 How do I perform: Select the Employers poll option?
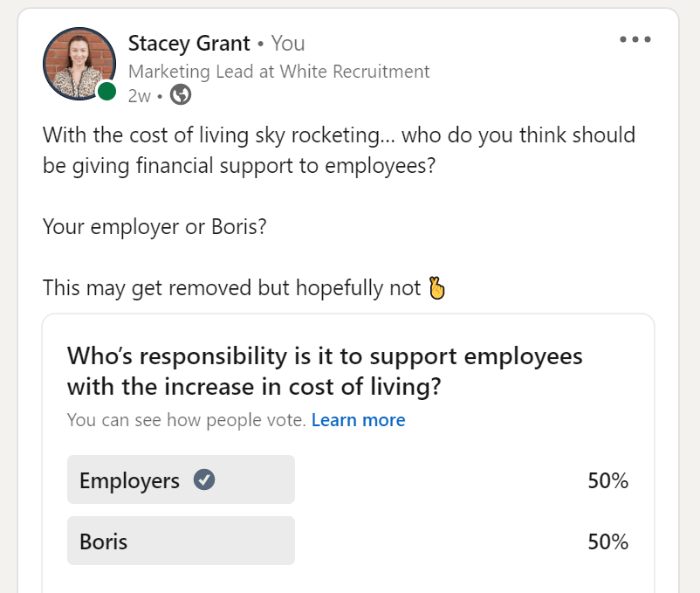(x=181, y=479)
